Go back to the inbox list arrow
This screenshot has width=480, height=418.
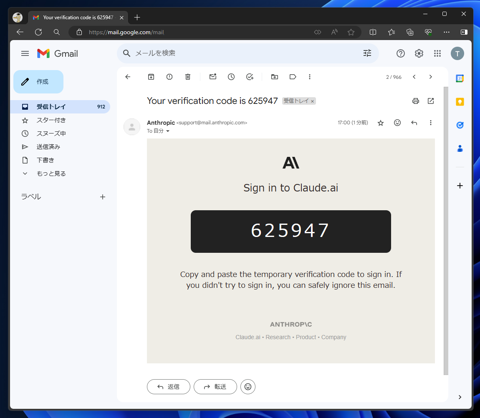tap(128, 77)
